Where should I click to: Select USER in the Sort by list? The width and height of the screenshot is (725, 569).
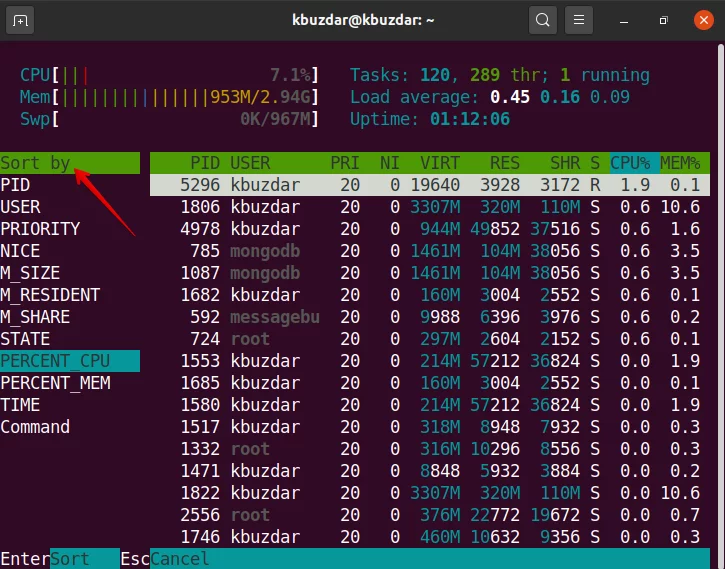tap(70, 207)
